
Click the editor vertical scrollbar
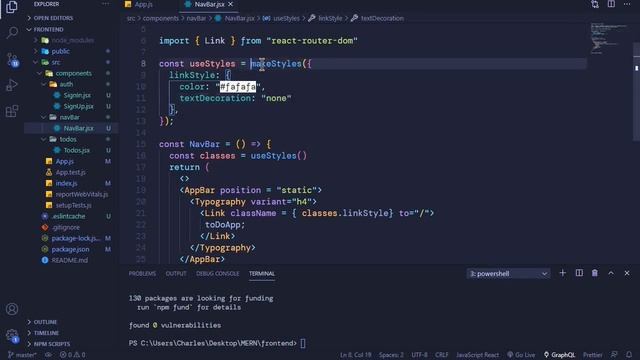click(x=636, y=92)
